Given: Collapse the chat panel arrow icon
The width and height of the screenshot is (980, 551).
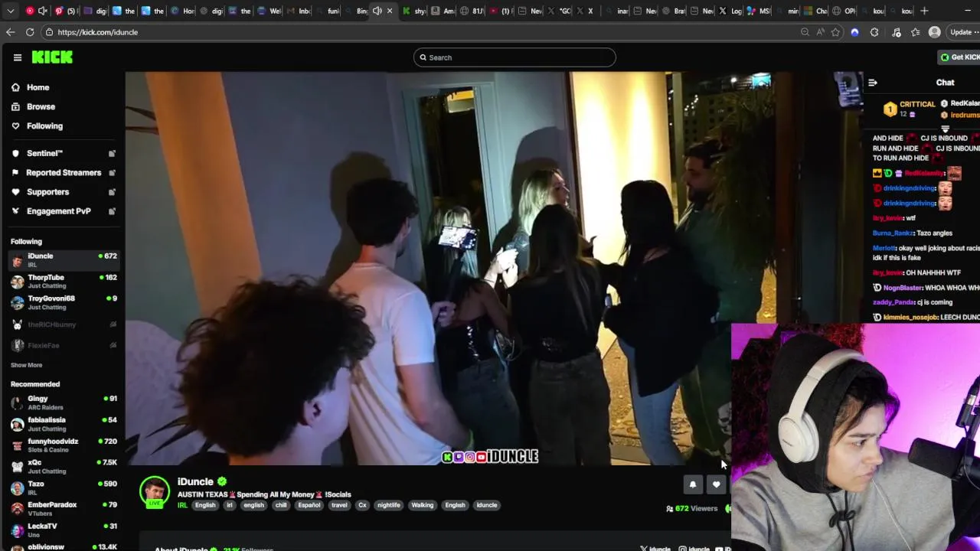Looking at the screenshot, I should (873, 83).
